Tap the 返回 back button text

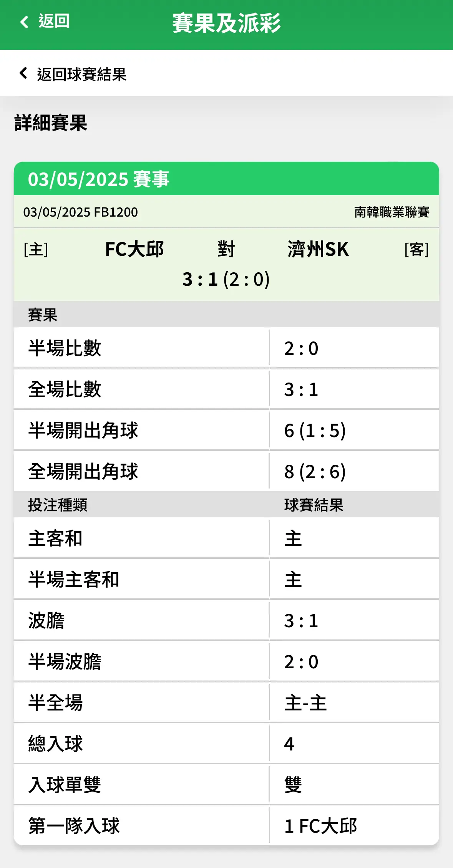pyautogui.click(x=54, y=22)
